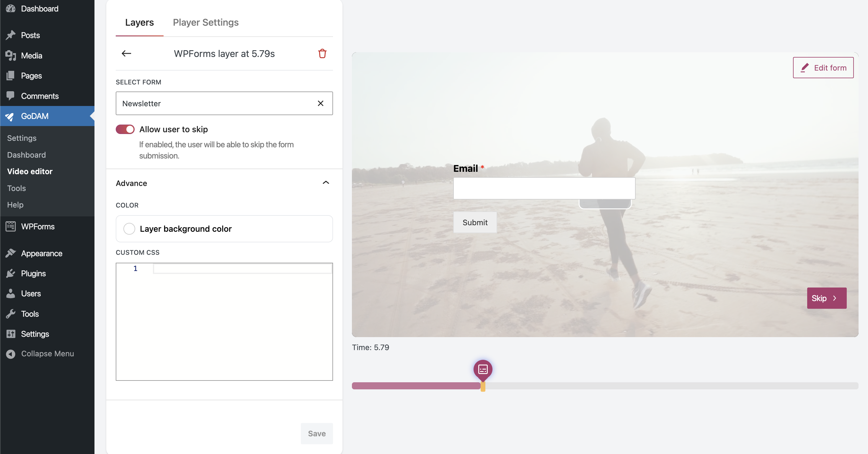Open the Select Form combo box
This screenshot has width=868, height=454.
216,103
